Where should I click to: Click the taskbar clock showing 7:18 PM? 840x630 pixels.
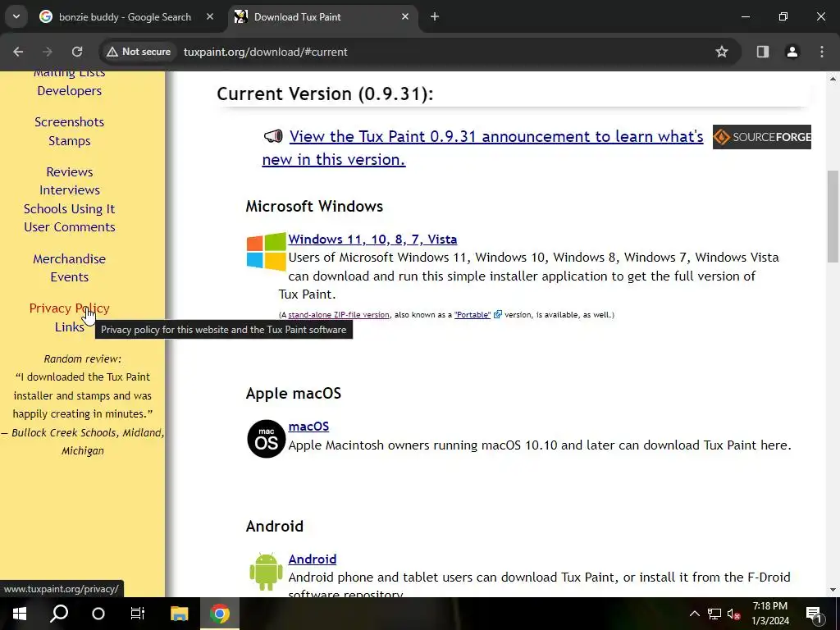769,614
